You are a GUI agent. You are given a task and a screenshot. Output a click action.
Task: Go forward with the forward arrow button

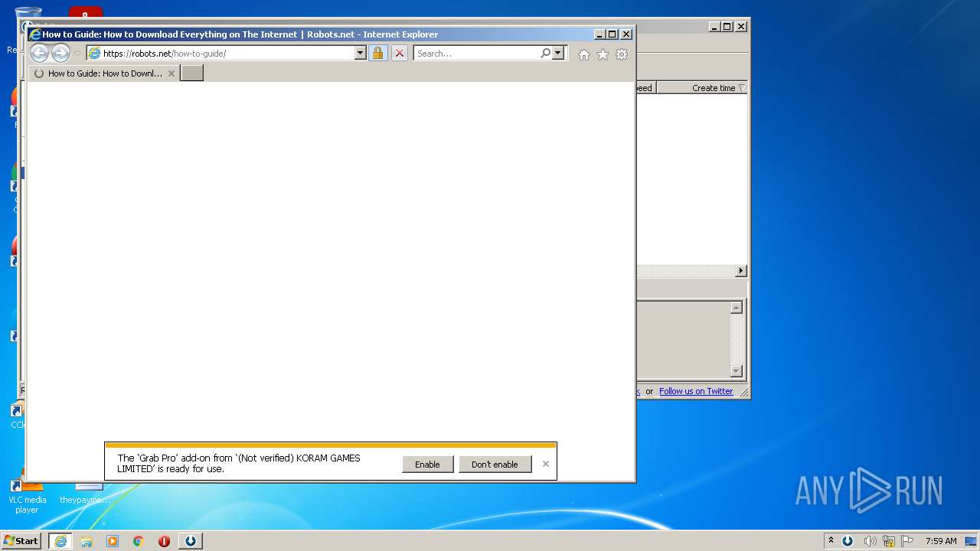coord(60,53)
